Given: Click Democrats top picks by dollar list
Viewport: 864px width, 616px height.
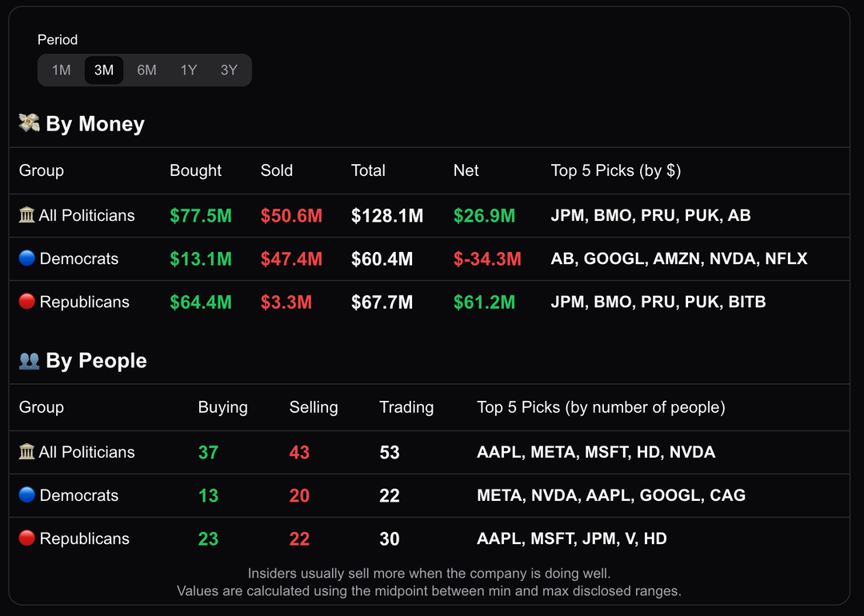Looking at the screenshot, I should [678, 258].
